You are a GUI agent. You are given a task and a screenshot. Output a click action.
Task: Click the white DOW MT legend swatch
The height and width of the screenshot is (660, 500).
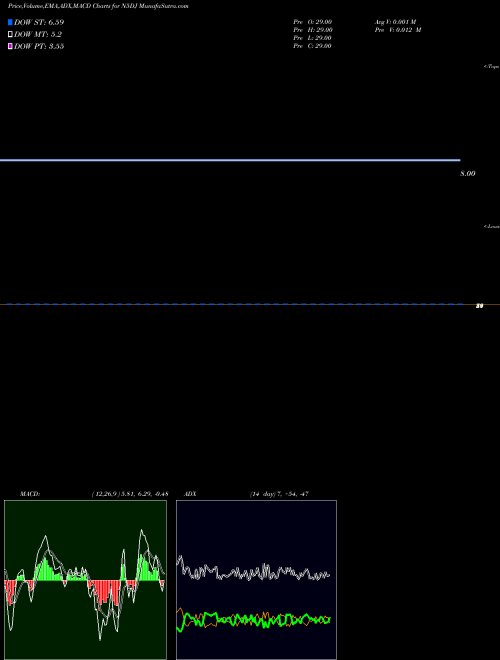(x=10, y=35)
